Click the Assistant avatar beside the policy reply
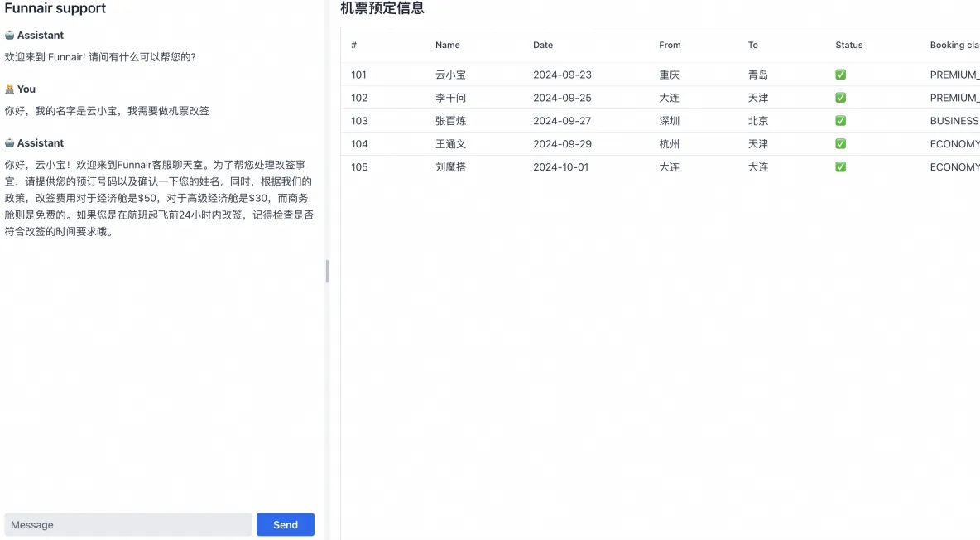The height and width of the screenshot is (540, 980). coord(10,142)
